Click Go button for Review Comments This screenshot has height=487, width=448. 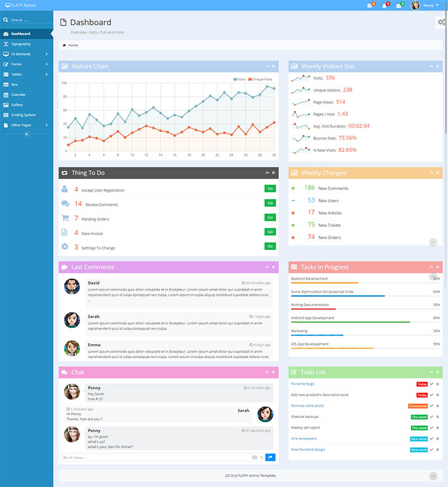pos(270,203)
